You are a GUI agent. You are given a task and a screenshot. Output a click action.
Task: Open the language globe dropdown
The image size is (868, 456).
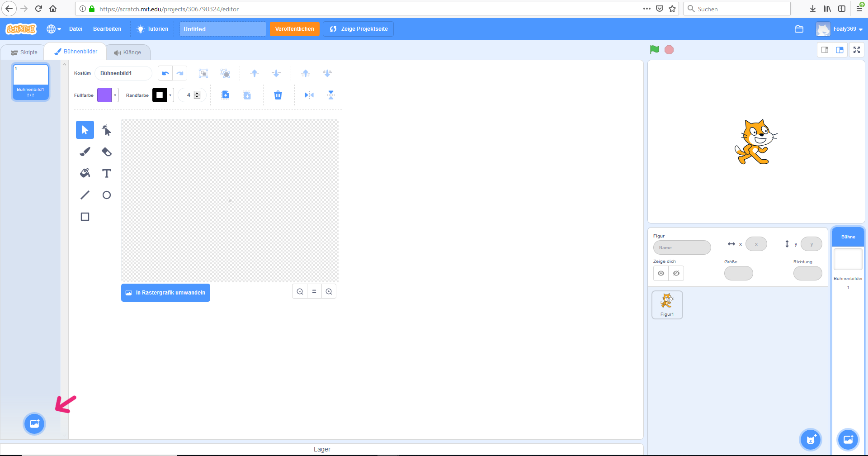(54, 29)
